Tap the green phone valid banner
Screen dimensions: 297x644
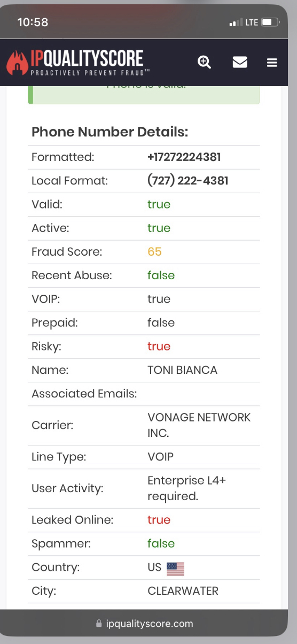click(144, 95)
